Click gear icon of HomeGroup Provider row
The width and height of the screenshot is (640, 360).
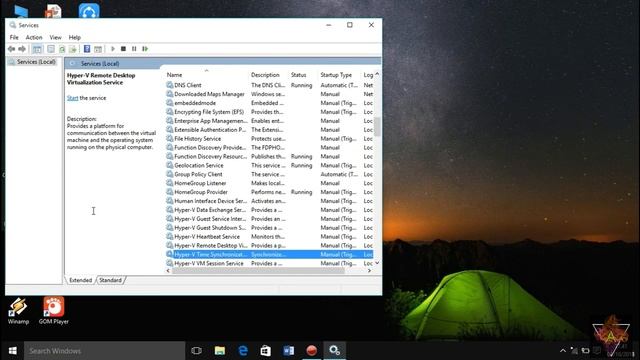pos(170,192)
